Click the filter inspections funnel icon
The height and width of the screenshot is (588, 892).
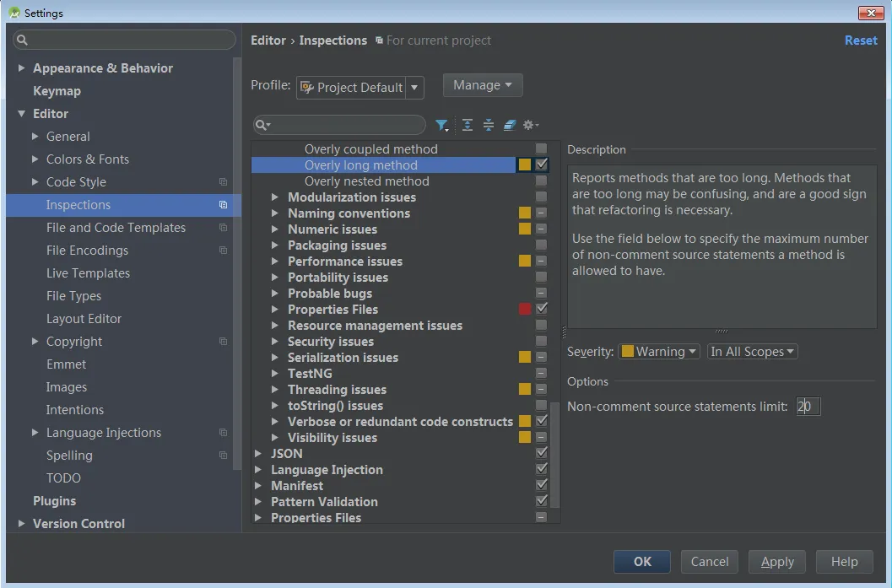click(441, 126)
